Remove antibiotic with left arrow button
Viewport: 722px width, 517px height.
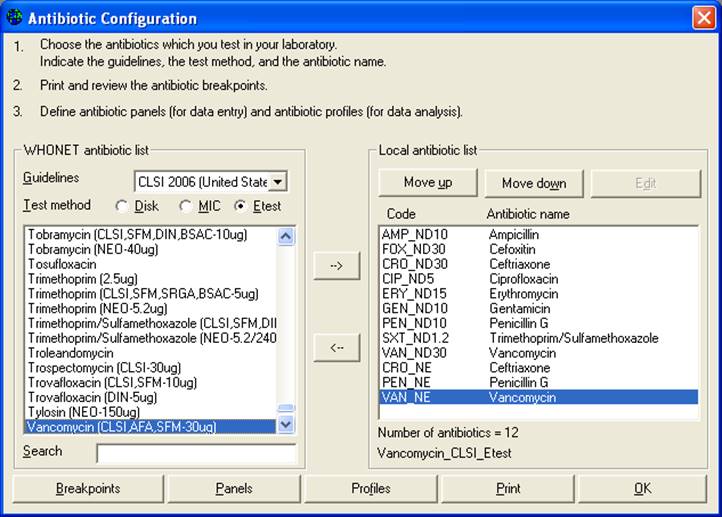point(337,348)
